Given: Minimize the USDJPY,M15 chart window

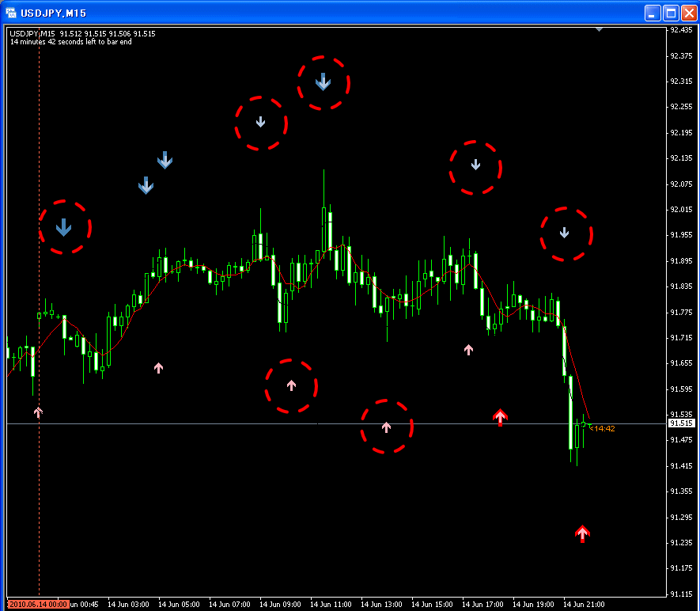Looking at the screenshot, I should click(653, 13).
